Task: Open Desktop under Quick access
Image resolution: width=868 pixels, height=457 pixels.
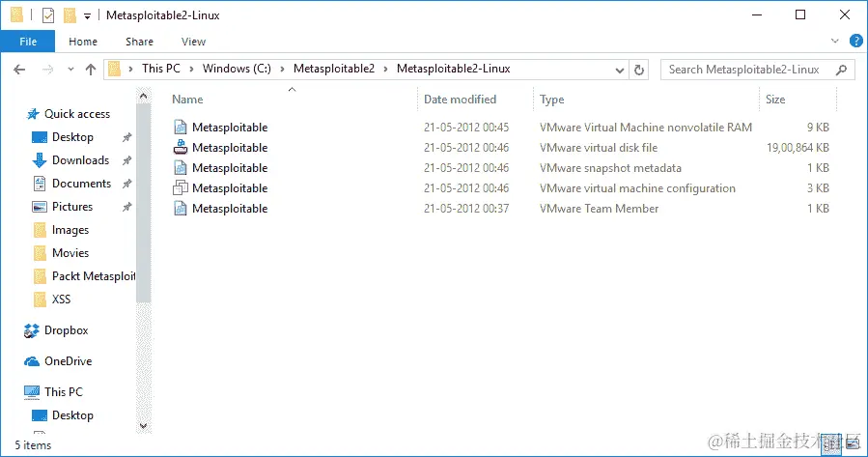Action: [x=72, y=137]
